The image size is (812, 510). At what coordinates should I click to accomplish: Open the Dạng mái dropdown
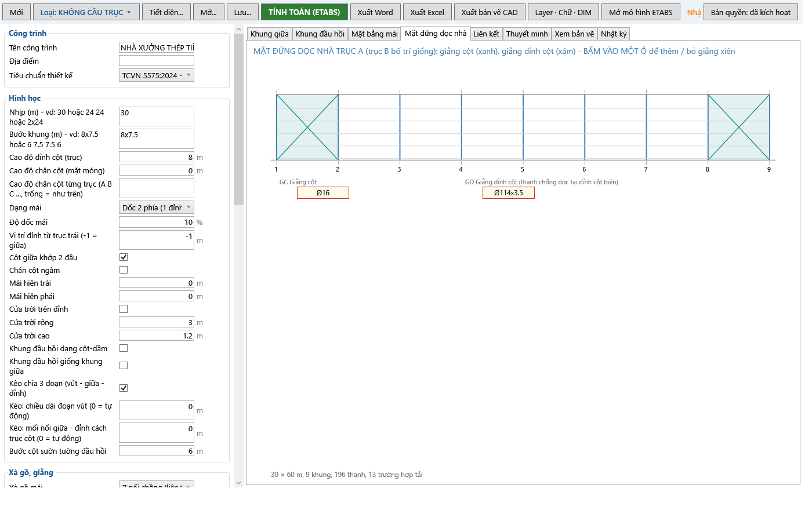click(157, 207)
